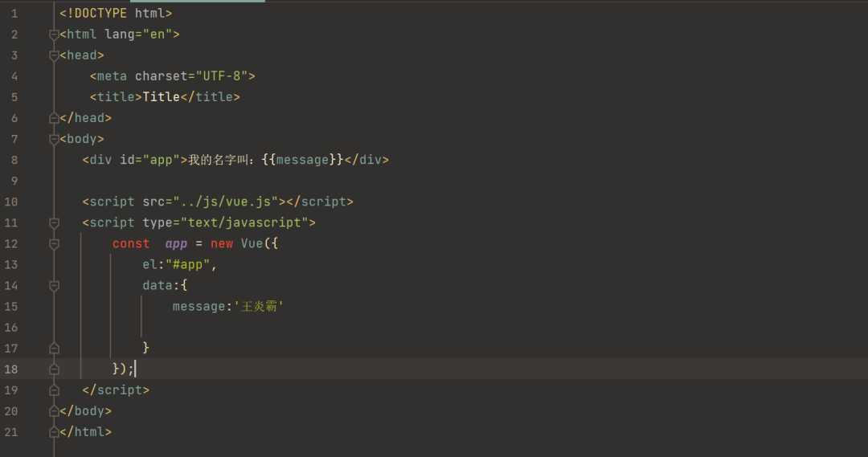Click the string value '王炎霸'
Viewport: 868px width, 457px height.
(259, 307)
